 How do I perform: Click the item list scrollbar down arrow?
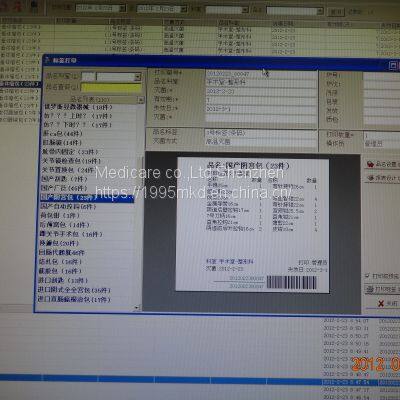click(136, 308)
